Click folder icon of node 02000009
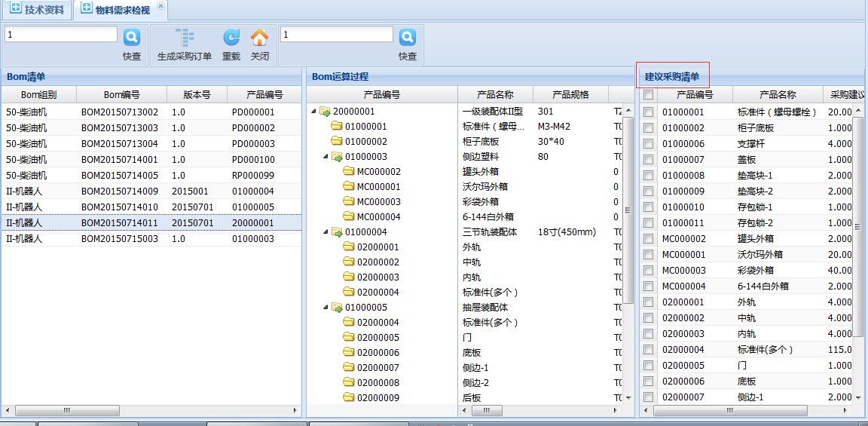The height and width of the screenshot is (426, 868). pyautogui.click(x=348, y=398)
